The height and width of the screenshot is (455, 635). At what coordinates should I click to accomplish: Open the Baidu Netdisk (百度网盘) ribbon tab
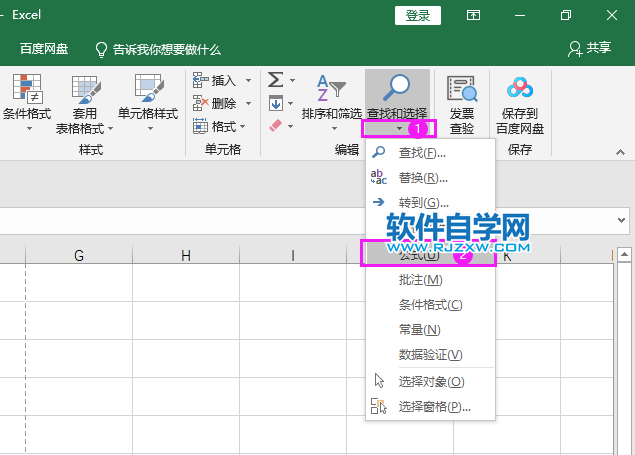coord(45,48)
